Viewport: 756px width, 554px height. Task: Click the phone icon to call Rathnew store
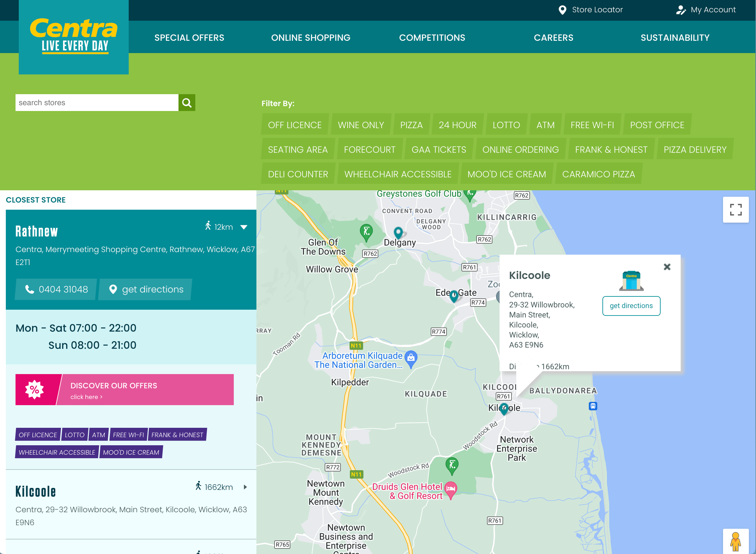(x=30, y=289)
